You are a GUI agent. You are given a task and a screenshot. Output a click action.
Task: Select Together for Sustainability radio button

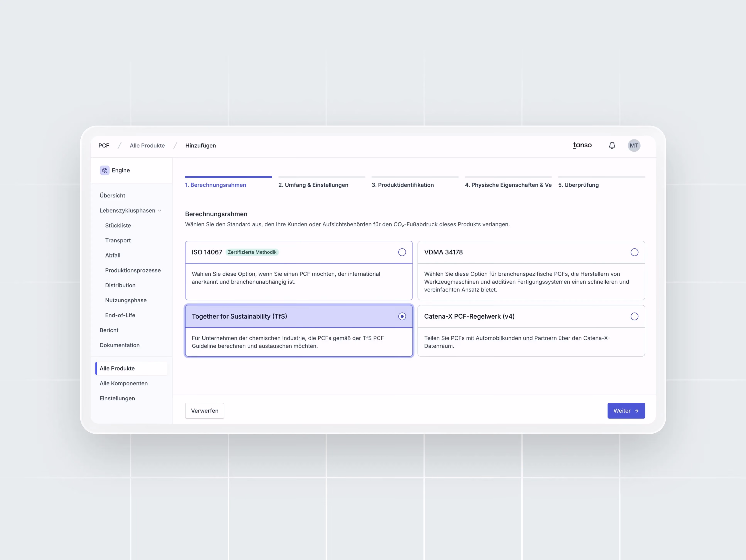(x=402, y=316)
